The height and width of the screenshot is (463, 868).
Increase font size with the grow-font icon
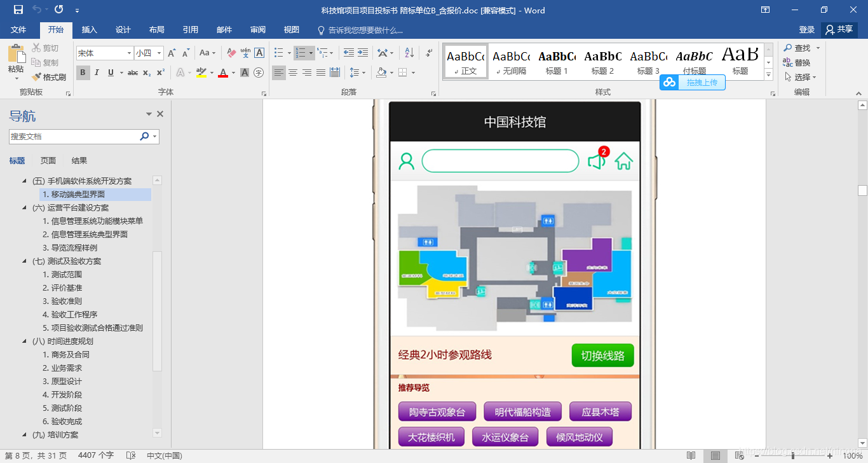[172, 53]
